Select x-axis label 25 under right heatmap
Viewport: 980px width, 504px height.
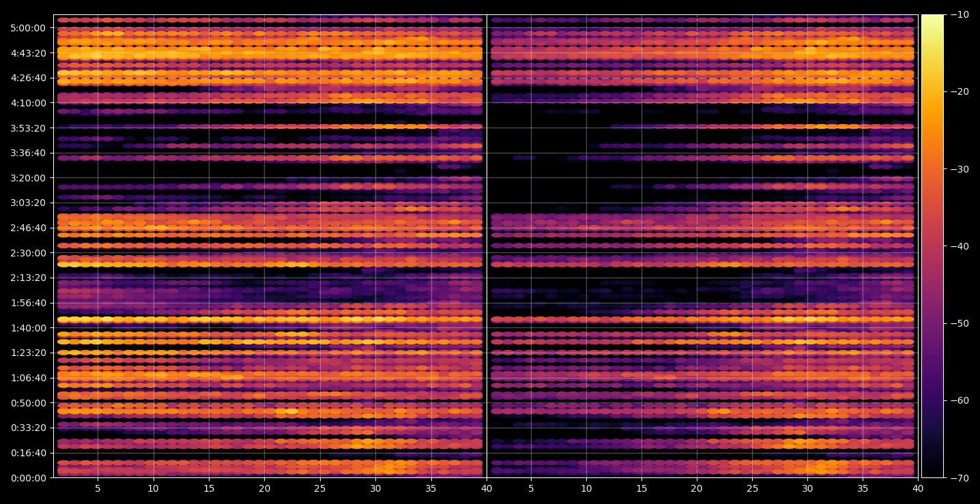tap(753, 488)
